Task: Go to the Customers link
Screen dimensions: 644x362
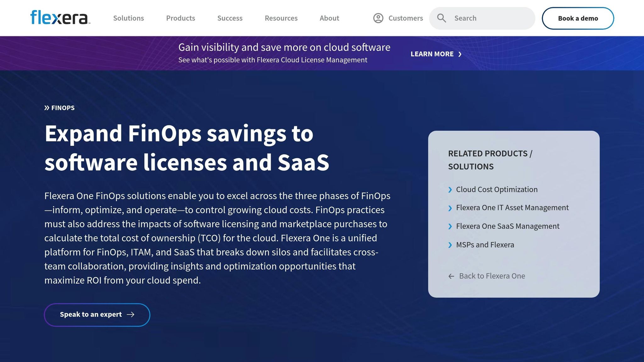Action: pos(406,18)
